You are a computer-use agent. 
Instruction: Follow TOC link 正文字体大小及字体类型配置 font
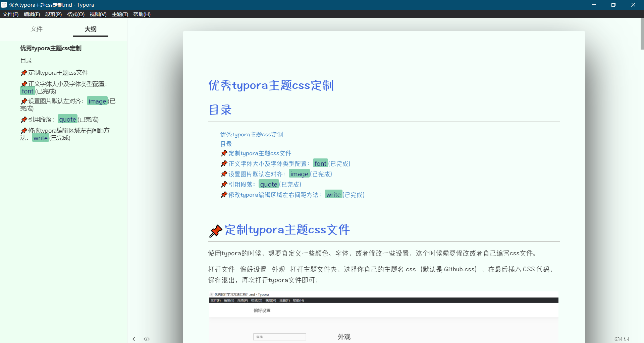click(x=285, y=163)
